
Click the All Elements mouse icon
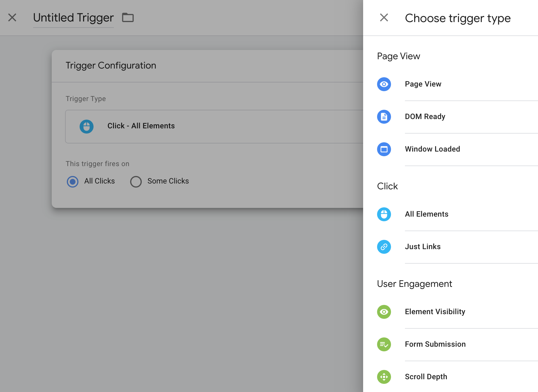tap(384, 214)
